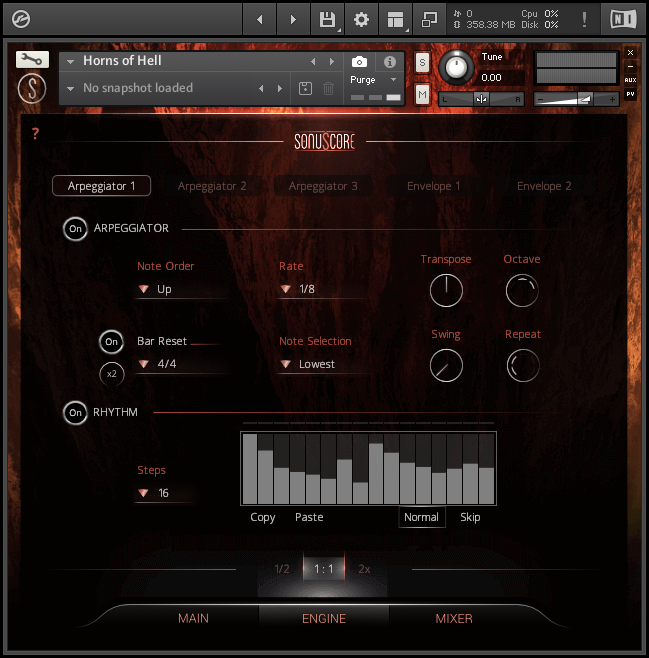The image size is (649, 658).
Task: Click the camera snapshot icon
Action: pos(359,62)
